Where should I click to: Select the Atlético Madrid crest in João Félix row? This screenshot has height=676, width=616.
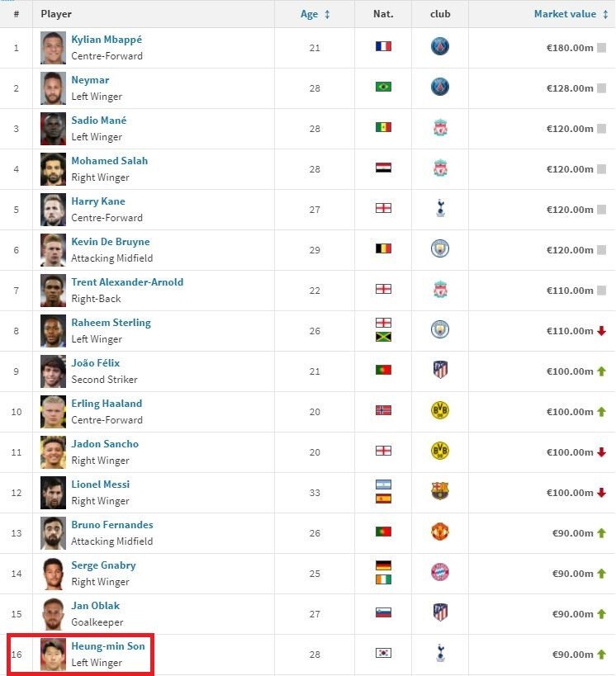click(440, 370)
